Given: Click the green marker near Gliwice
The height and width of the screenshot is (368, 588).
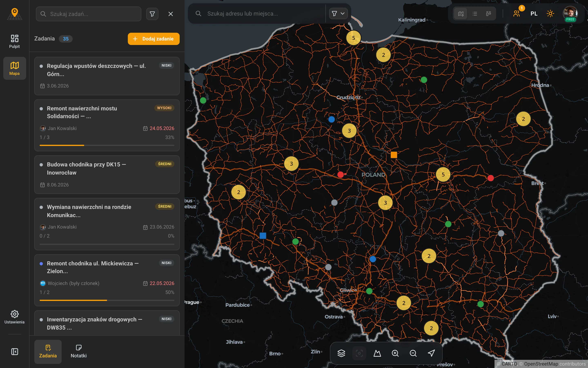Looking at the screenshot, I should click(x=369, y=291).
